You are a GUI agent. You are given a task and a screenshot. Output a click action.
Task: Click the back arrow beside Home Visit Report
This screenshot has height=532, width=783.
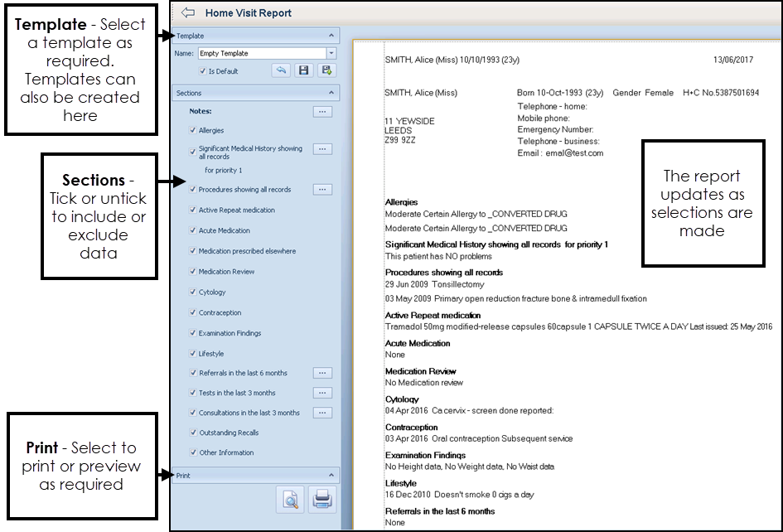click(187, 13)
